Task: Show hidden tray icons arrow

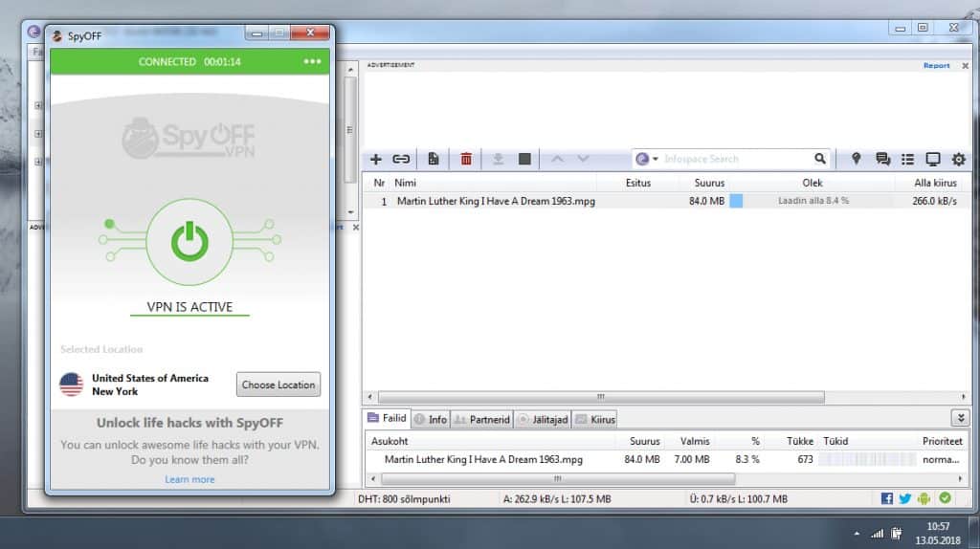Action: tap(857, 534)
